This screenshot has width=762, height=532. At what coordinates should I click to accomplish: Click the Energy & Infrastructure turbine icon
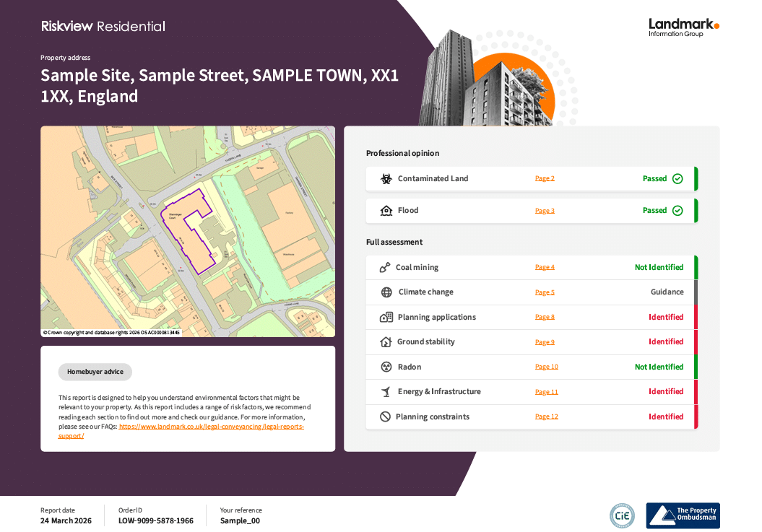pos(386,392)
